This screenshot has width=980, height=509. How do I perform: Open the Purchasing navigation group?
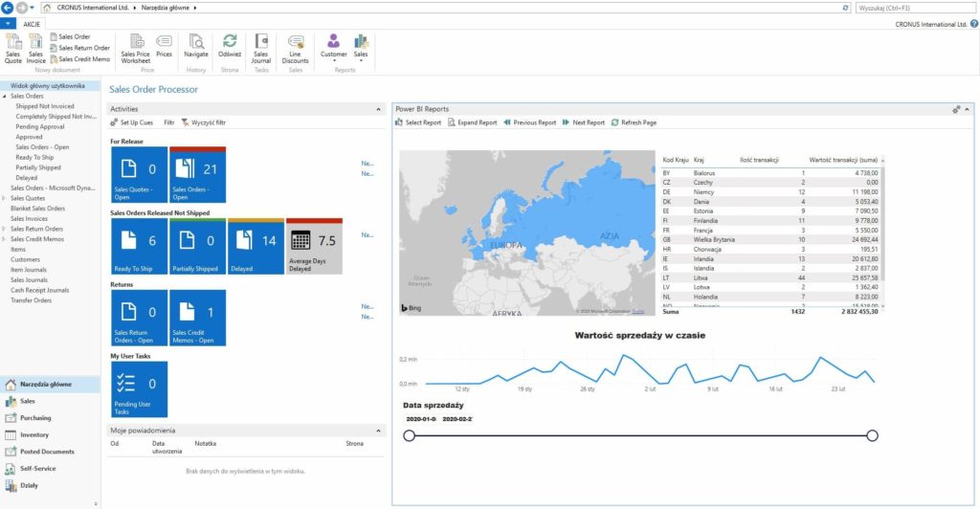point(50,418)
